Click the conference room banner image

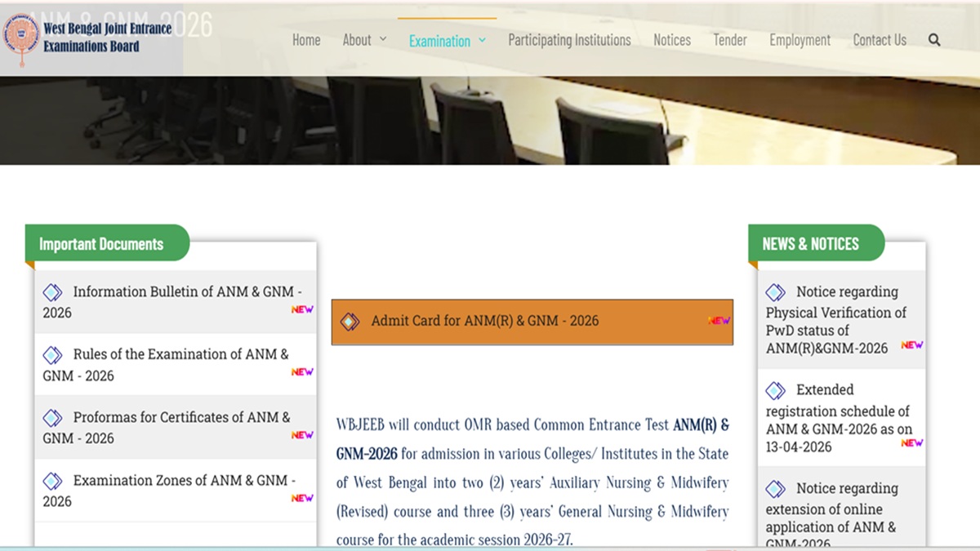click(490, 121)
